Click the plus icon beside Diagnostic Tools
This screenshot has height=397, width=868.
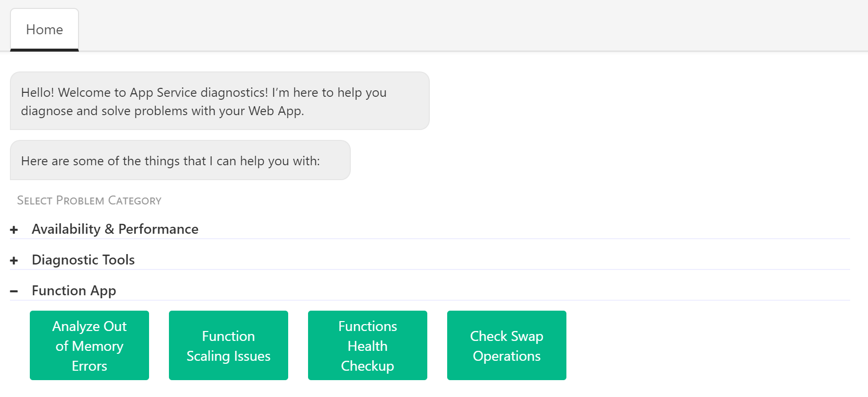pyautogui.click(x=14, y=261)
